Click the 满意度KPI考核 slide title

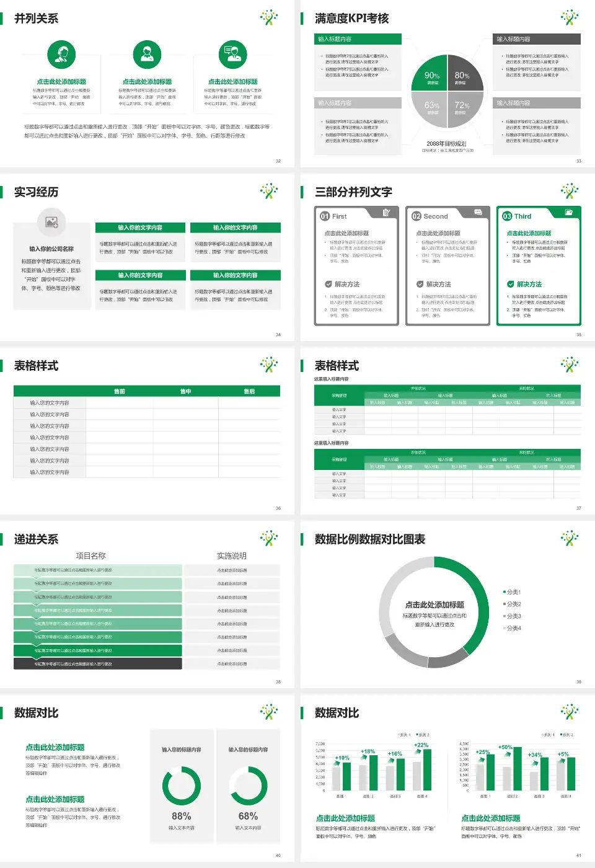coord(351,19)
